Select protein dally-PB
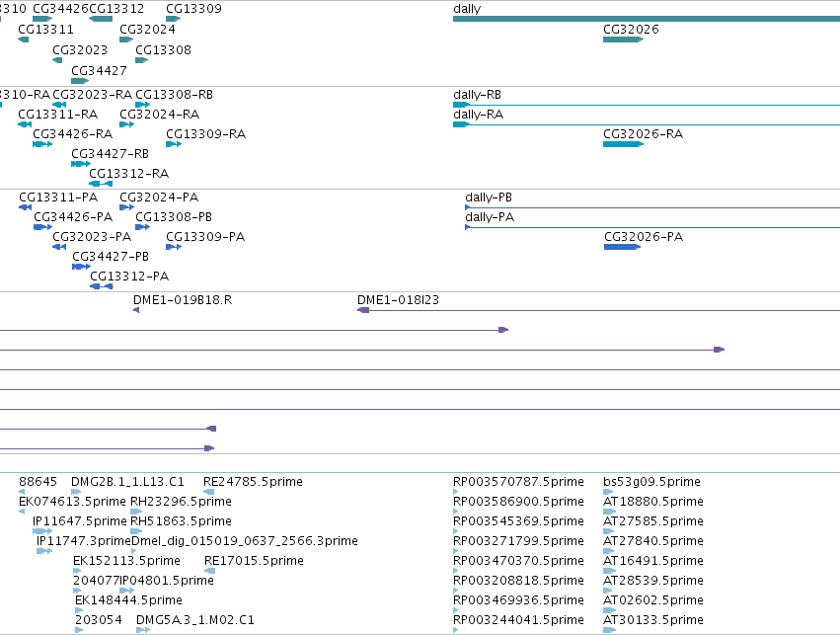Viewport: 840px width, 635px height. point(652,207)
